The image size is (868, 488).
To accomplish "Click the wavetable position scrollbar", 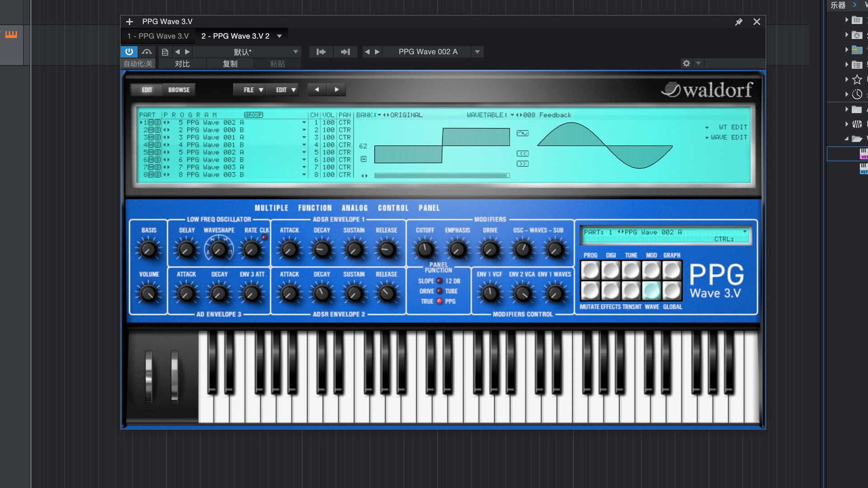I will 442,175.
